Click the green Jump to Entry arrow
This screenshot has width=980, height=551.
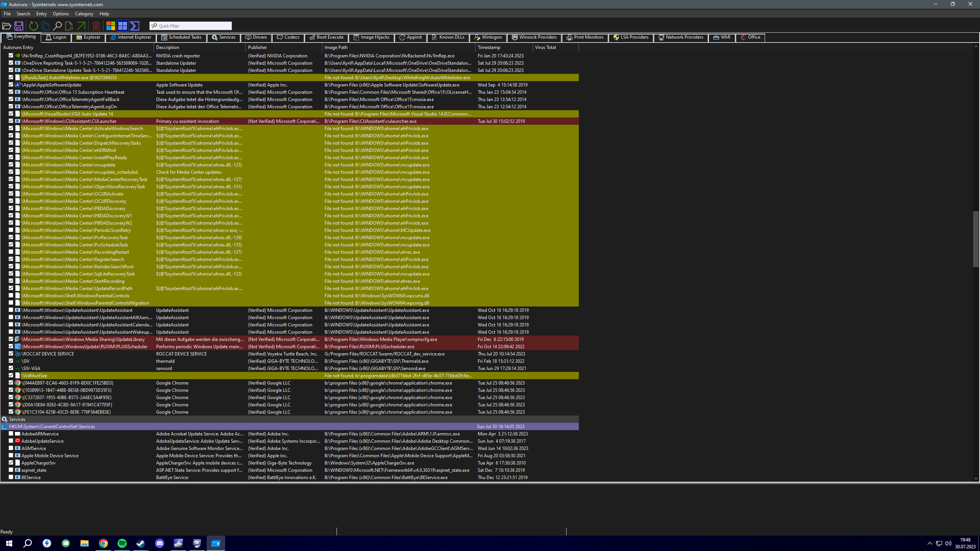(x=81, y=26)
